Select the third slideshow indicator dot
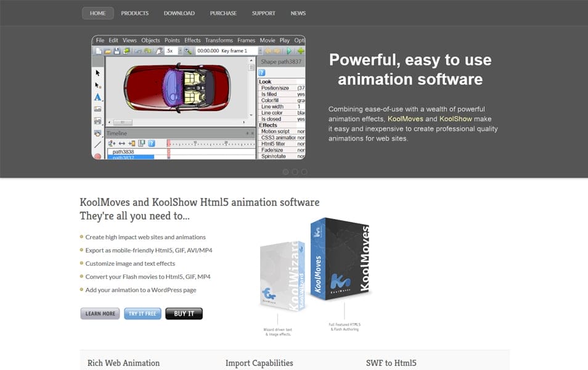The width and height of the screenshot is (588, 370). coord(304,172)
